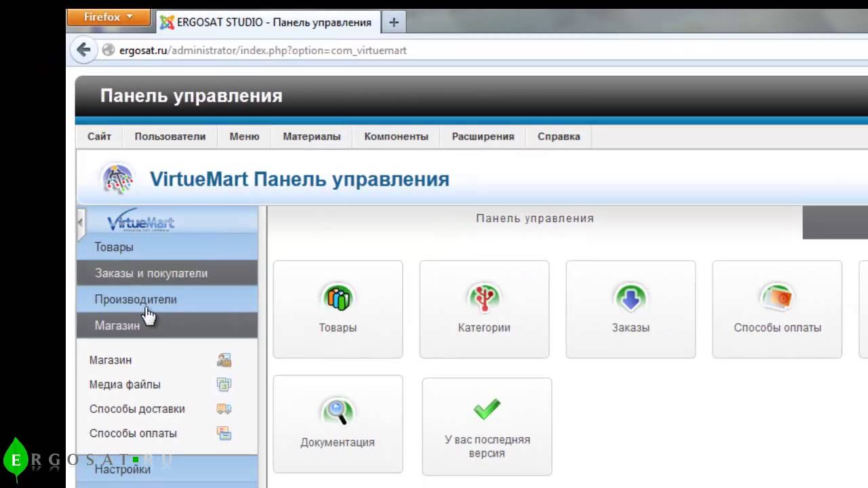
Task: Open the Способы оплаты submenu link
Action: 133,433
